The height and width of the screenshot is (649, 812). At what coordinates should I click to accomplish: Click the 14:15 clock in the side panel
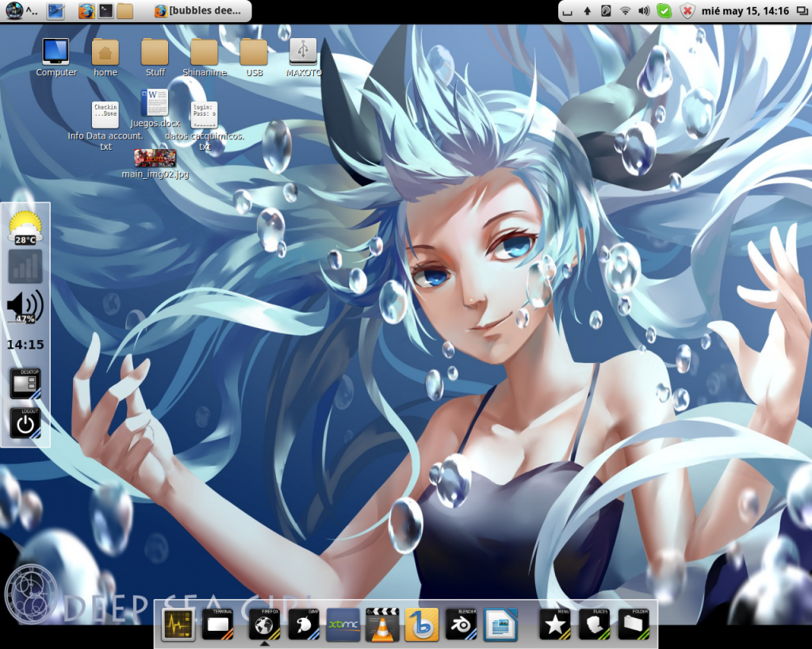[x=25, y=345]
